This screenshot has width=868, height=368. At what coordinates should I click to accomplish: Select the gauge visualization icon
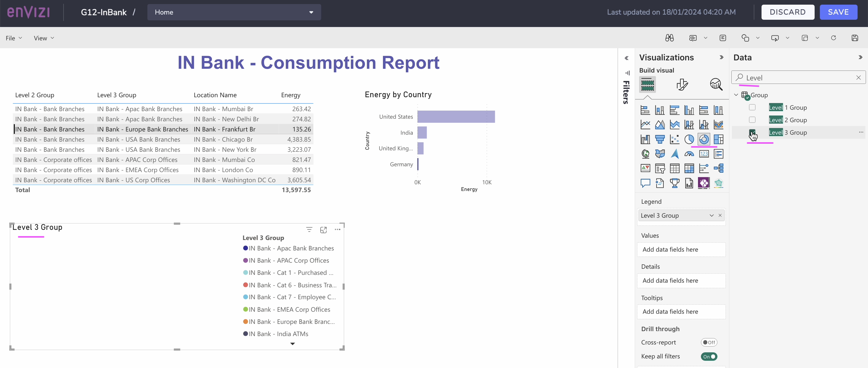click(689, 154)
